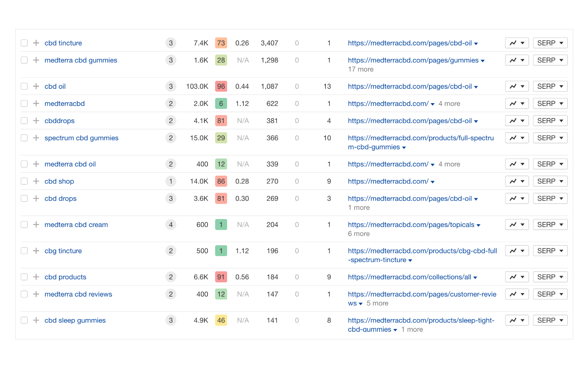This screenshot has width=588, height=368.
Task: Click the plus icon beside cbd shop
Action: pyautogui.click(x=36, y=181)
